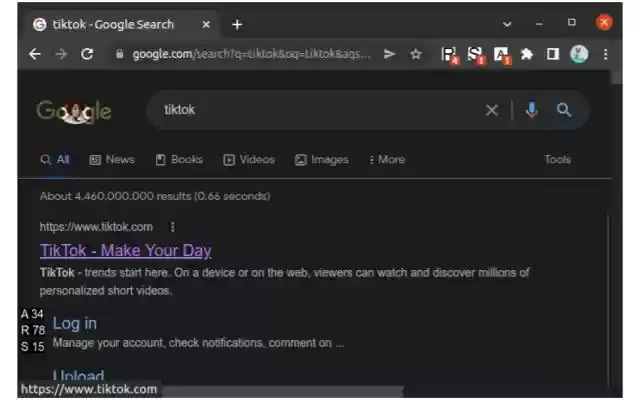
Task: Click the padlock site info icon
Action: coord(119,54)
